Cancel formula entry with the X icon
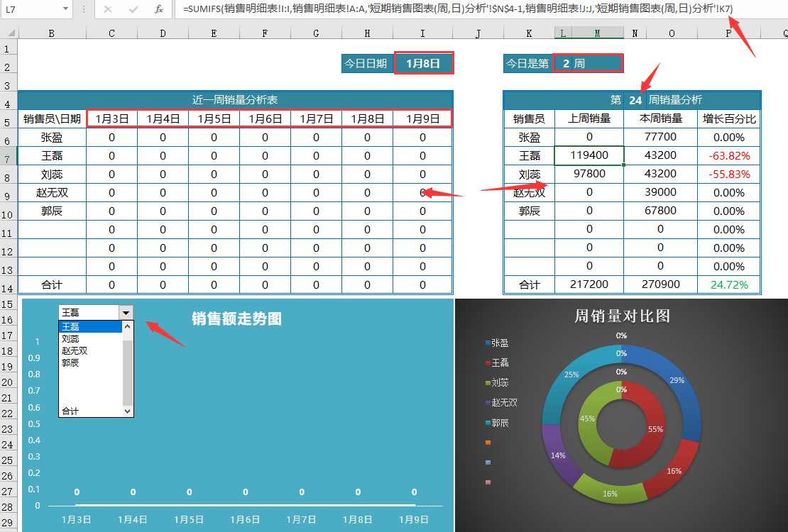 click(107, 9)
